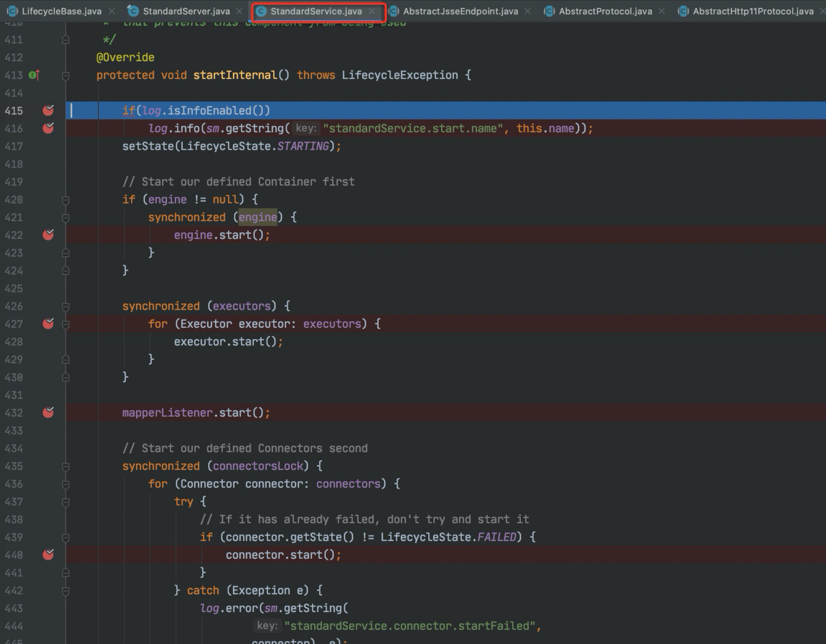Click the "standardService.connector.startFailed" string

click(410, 626)
